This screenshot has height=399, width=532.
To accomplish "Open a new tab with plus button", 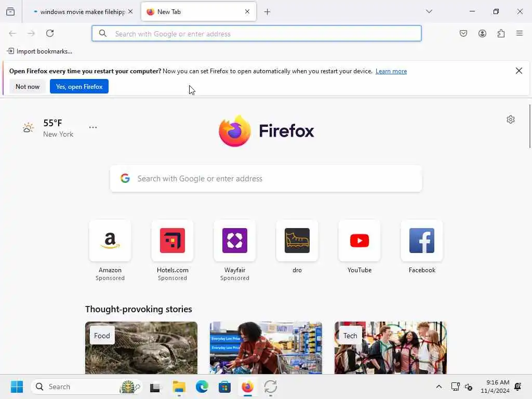I will 268,12.
